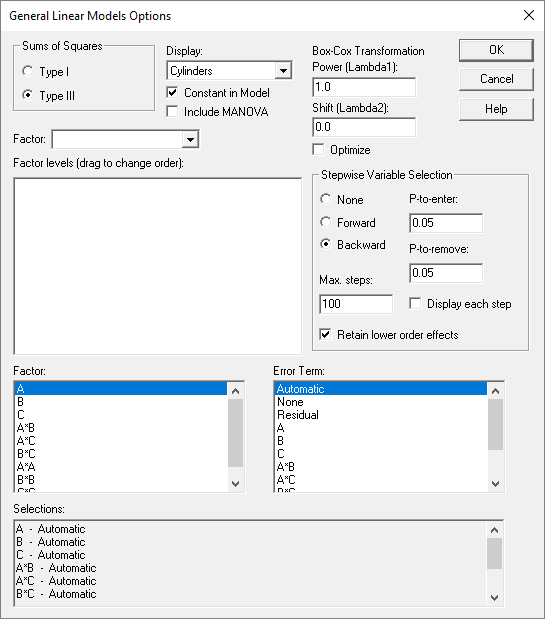Cancel the options dialog
Screen dimensions: 545x619
(496, 79)
